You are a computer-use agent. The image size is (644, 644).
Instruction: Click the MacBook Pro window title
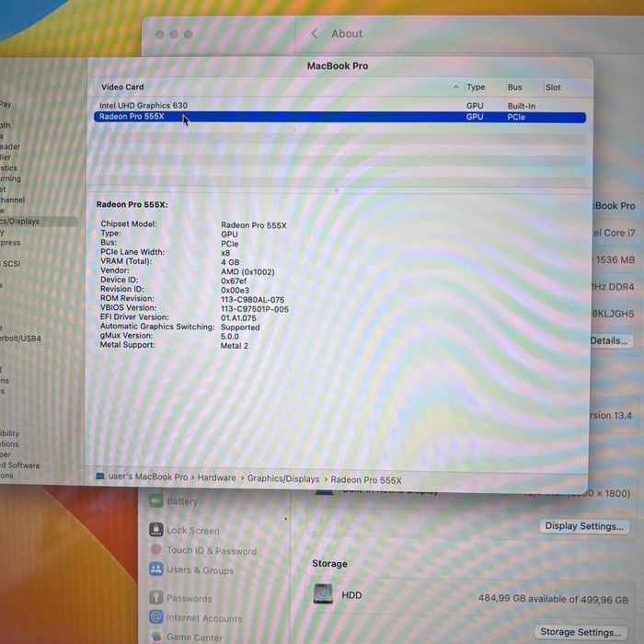click(x=338, y=65)
